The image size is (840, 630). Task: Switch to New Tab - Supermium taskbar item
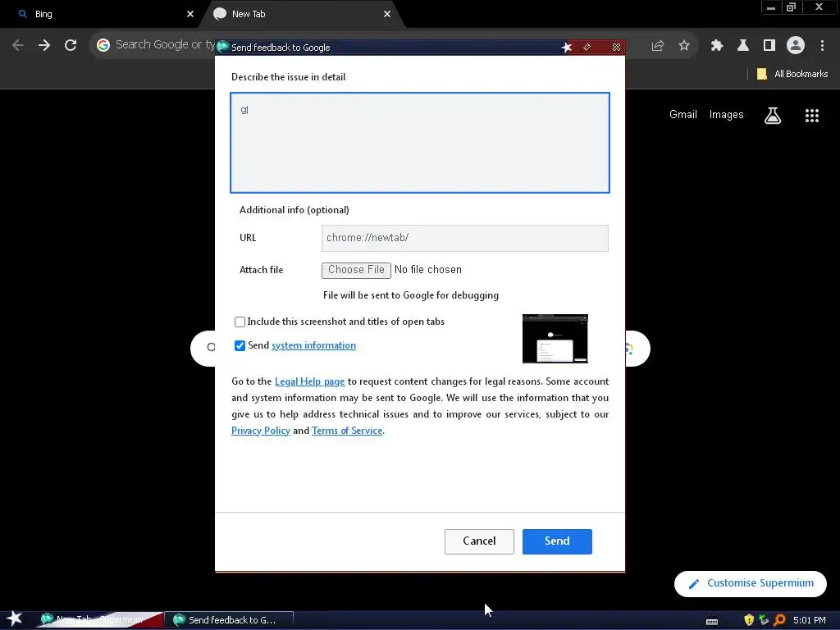point(99,620)
